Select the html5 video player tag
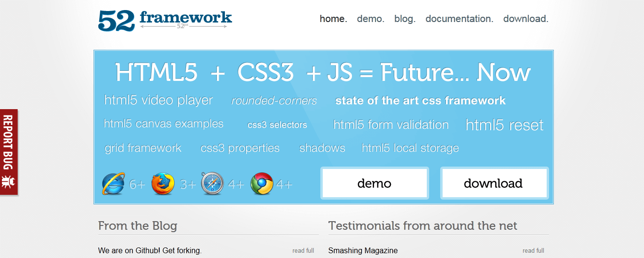The image size is (644, 258). [x=159, y=101]
